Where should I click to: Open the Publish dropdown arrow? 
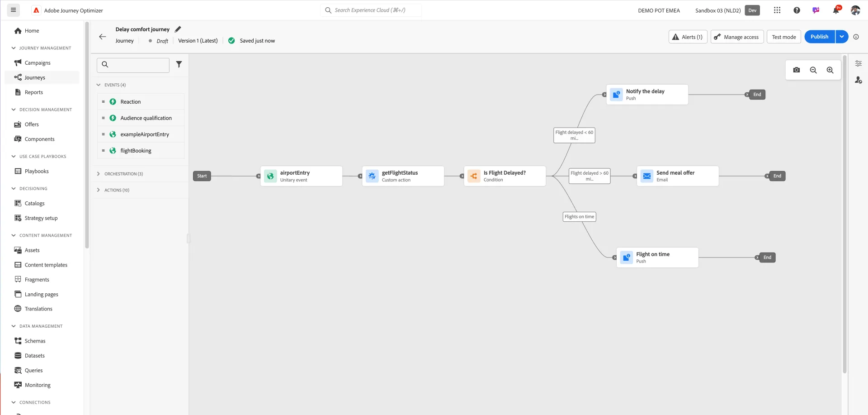pyautogui.click(x=842, y=37)
